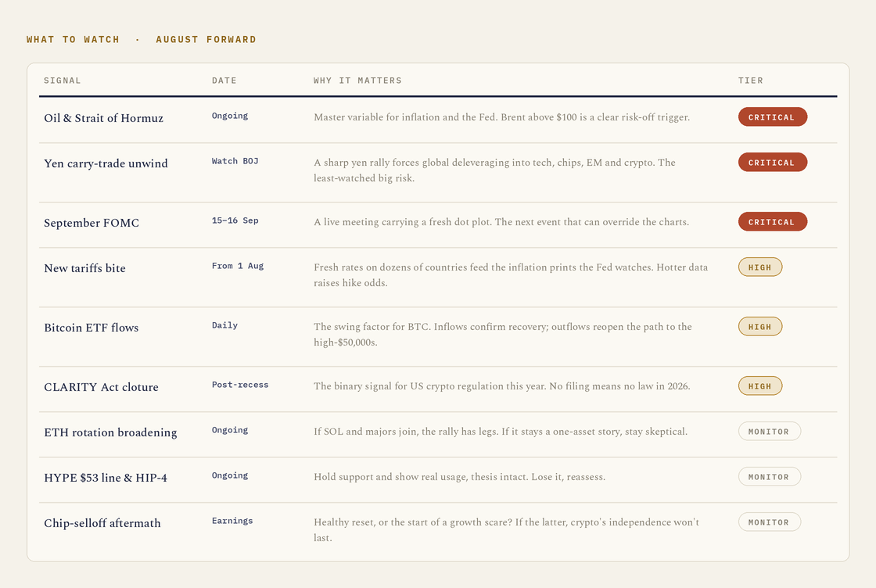Select the CLARITY Act cloture signal
Screen dimensions: 876x588
coord(101,387)
